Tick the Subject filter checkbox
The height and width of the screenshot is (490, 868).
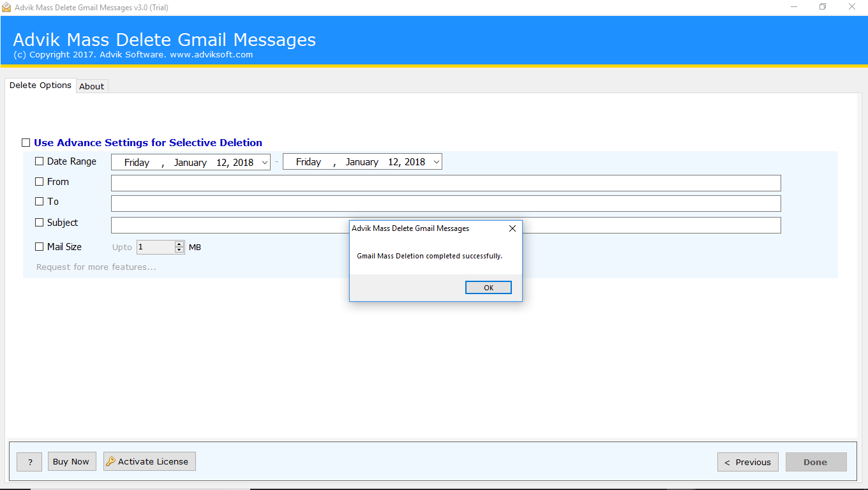click(x=40, y=223)
